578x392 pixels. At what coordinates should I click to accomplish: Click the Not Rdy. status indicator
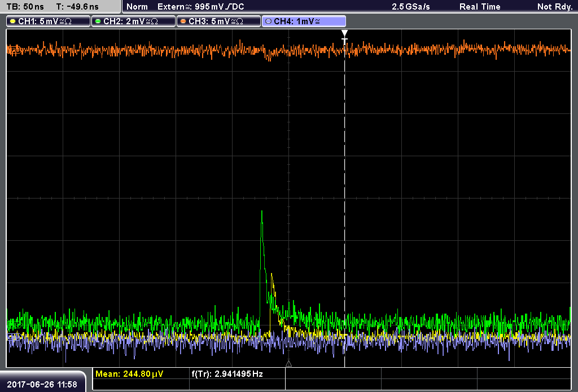(555, 7)
